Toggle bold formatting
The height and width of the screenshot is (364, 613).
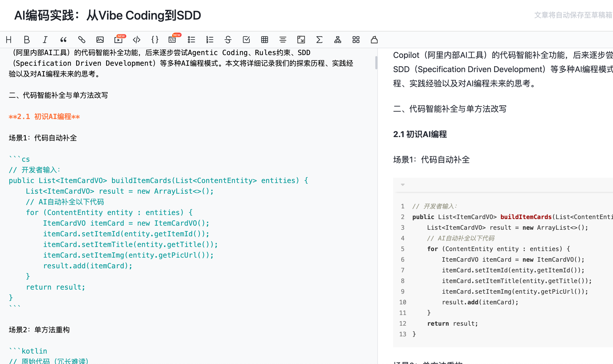pos(27,40)
